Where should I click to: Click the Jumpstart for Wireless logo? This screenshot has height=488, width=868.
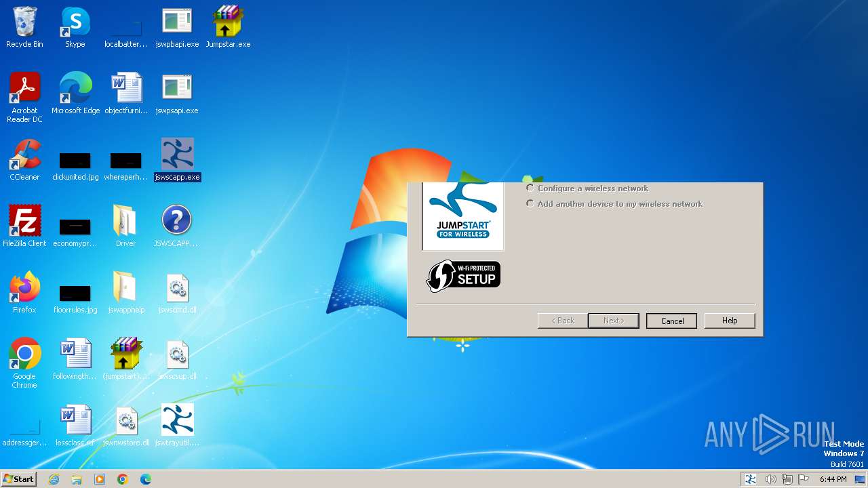463,216
